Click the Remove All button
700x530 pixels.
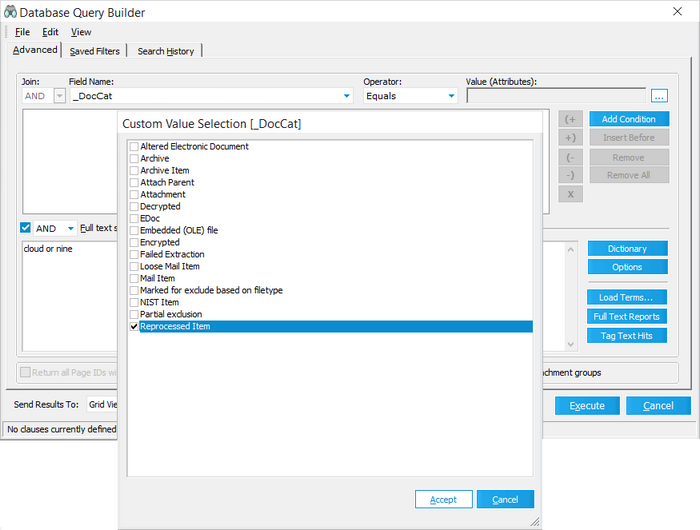click(x=629, y=175)
